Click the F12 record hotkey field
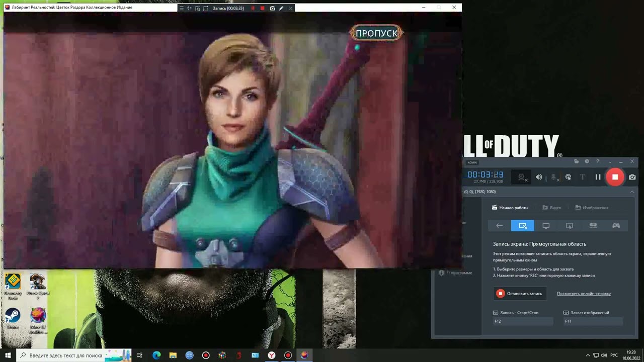The height and width of the screenshot is (362, 644). click(523, 321)
